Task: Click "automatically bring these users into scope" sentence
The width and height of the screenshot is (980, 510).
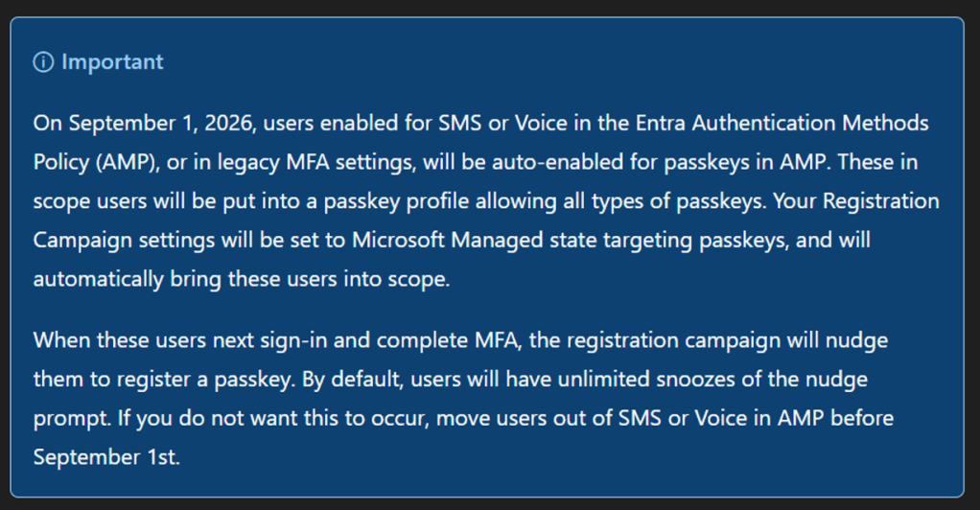Action: 242,279
